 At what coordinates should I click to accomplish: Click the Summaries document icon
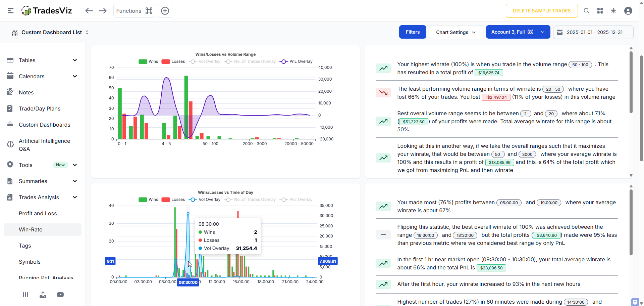pos(10,181)
